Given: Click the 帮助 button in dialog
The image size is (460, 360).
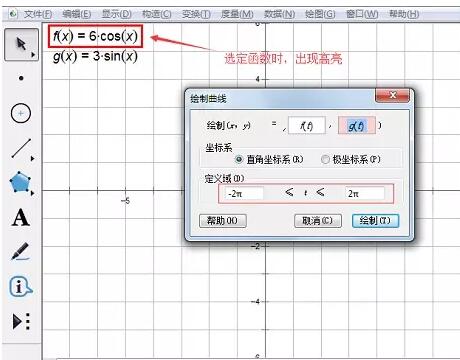Looking at the screenshot, I should pyautogui.click(x=223, y=221).
